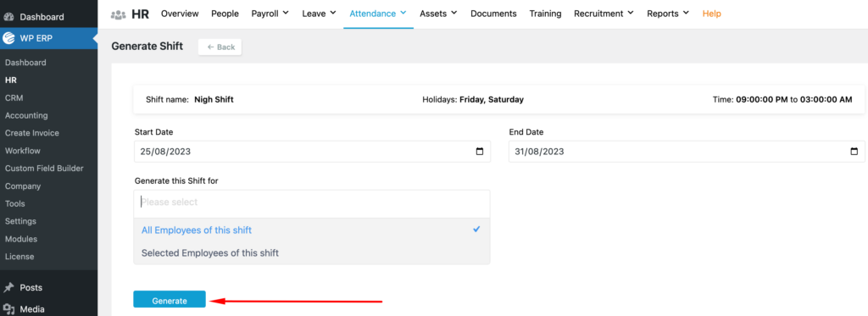Open Create Invoice in the sidebar
Screen dimensions: 868x316
(x=32, y=133)
